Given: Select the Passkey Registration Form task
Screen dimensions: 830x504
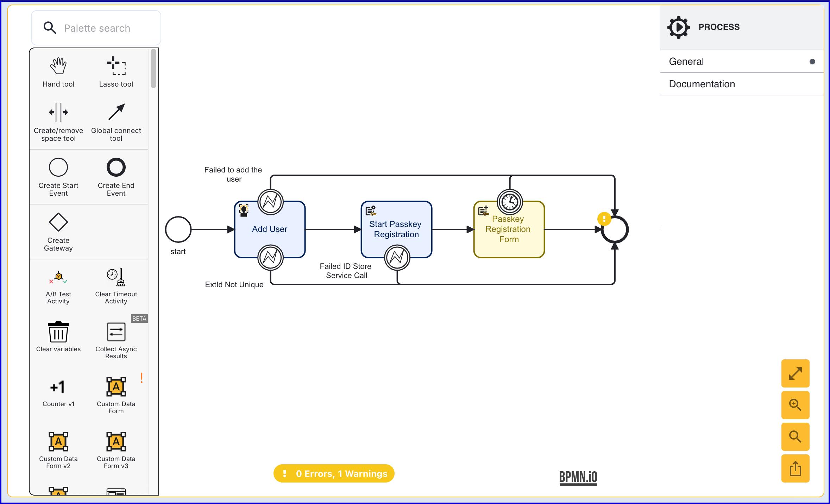Looking at the screenshot, I should pyautogui.click(x=509, y=229).
